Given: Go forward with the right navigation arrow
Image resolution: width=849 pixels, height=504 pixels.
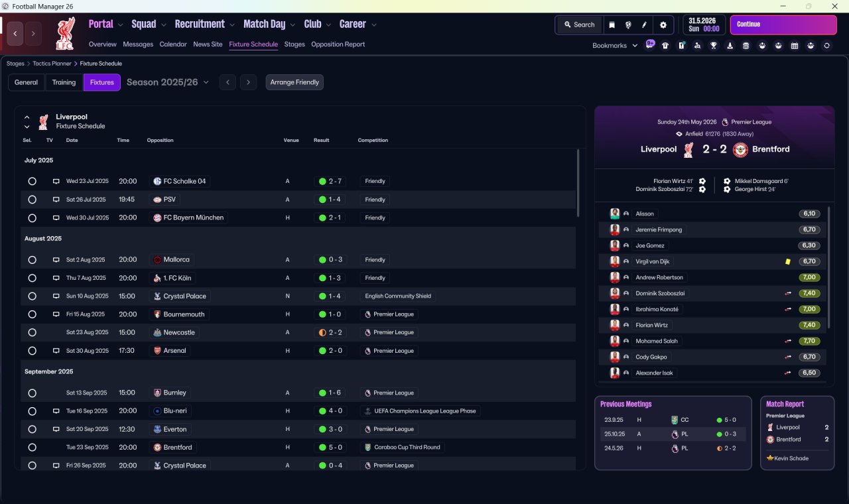Looking at the screenshot, I should [33, 33].
